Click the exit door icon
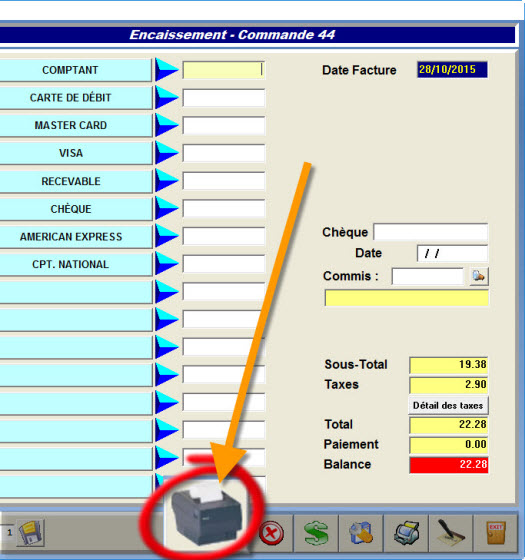 coord(496,533)
